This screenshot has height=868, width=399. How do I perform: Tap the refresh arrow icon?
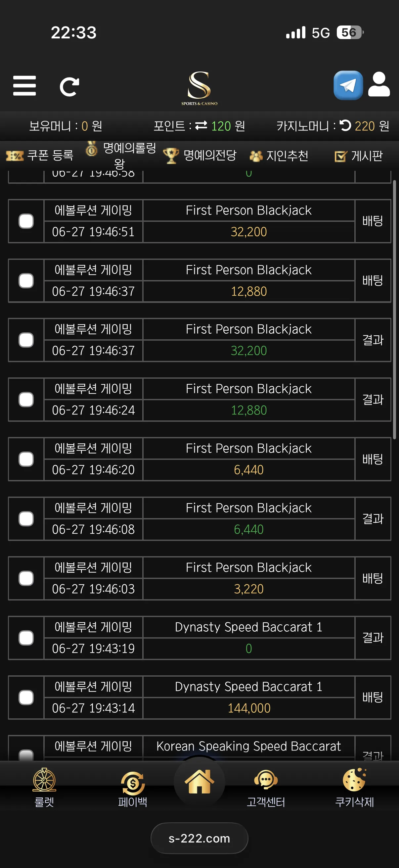pos(69,87)
